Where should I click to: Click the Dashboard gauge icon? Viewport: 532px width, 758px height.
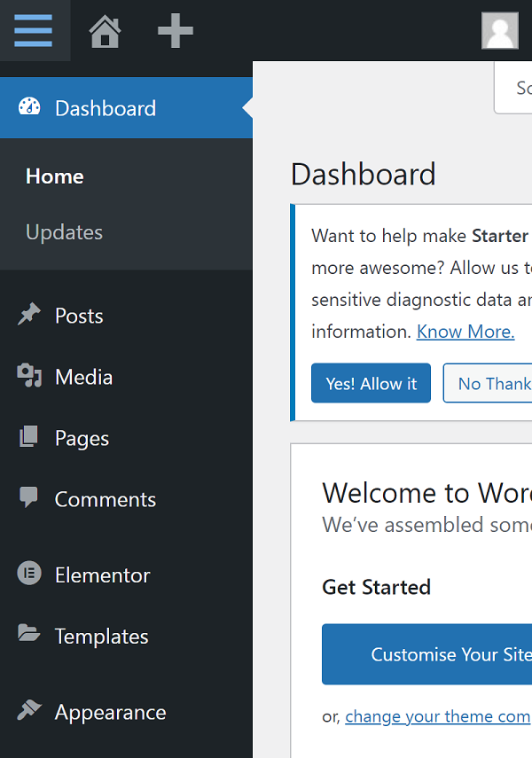point(29,107)
